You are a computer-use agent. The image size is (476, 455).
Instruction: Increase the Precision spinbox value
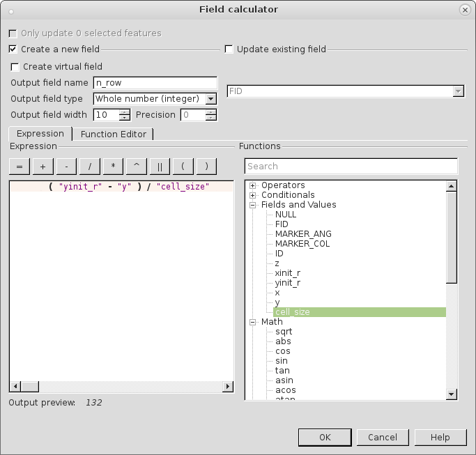click(x=210, y=112)
